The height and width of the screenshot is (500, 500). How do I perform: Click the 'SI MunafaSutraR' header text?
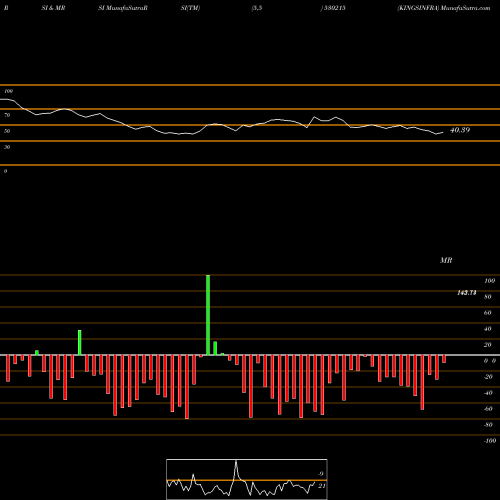pos(123,8)
